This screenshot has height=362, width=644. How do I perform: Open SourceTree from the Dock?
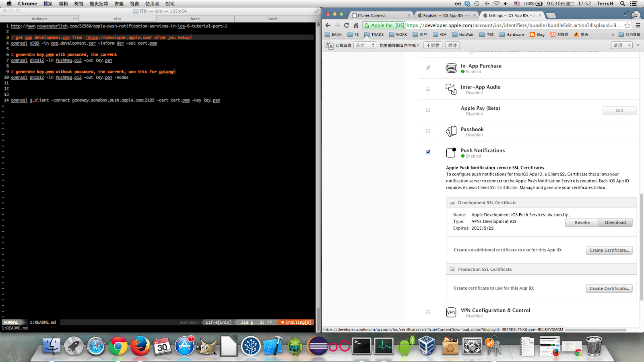click(x=251, y=346)
